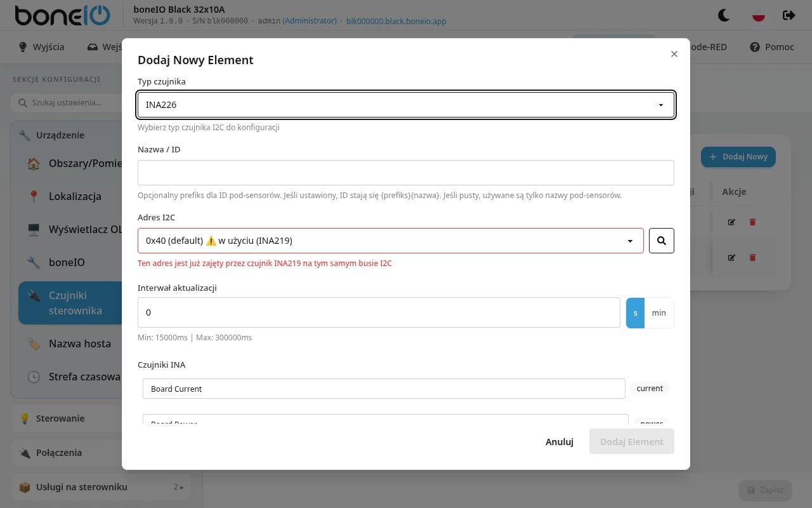Open the Adres I2C dropdown
This screenshot has height=508, width=812.
tap(391, 241)
